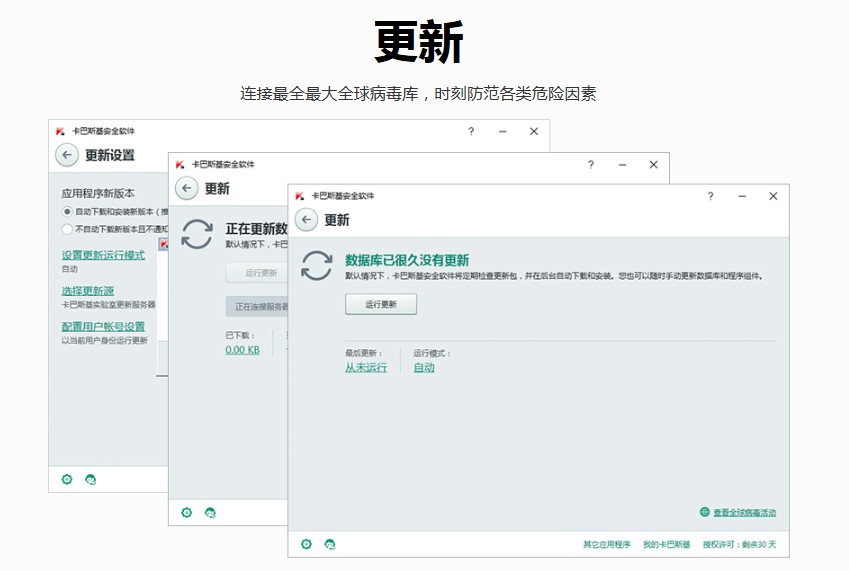Click 更新设置 window title text

pyautogui.click(x=110, y=155)
